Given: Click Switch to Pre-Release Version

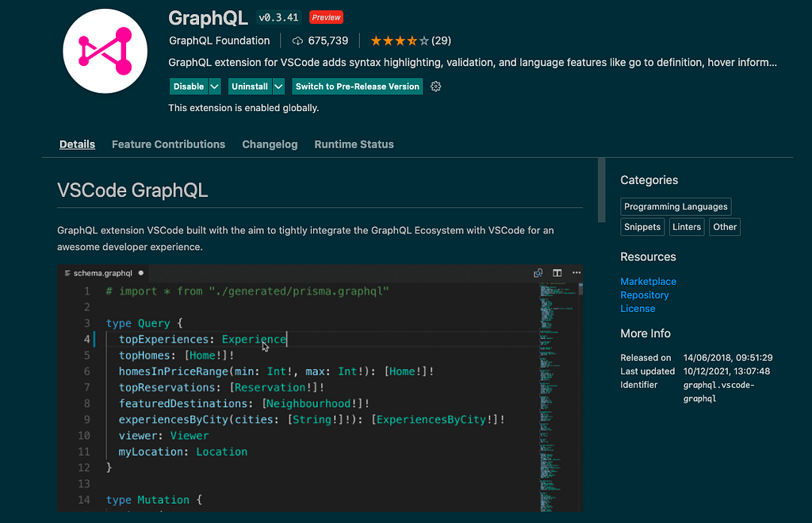Looking at the screenshot, I should pos(358,87).
